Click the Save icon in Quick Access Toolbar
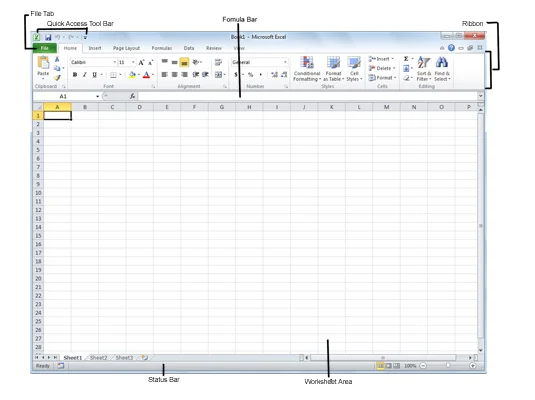Image resolution: width=535 pixels, height=400 pixels. click(48, 37)
